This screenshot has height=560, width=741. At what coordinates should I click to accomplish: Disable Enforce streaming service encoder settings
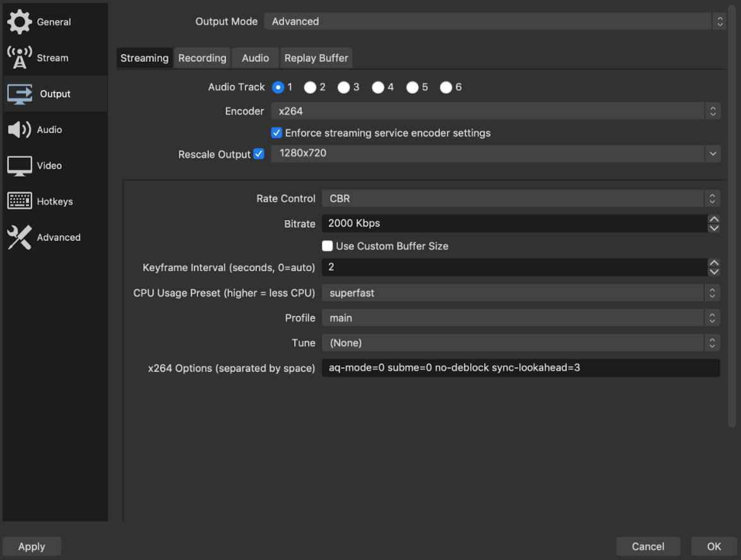point(276,133)
